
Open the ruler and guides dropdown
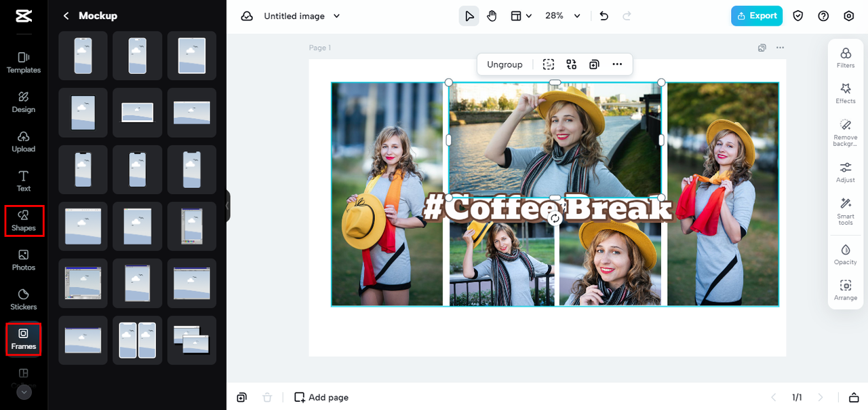521,15
